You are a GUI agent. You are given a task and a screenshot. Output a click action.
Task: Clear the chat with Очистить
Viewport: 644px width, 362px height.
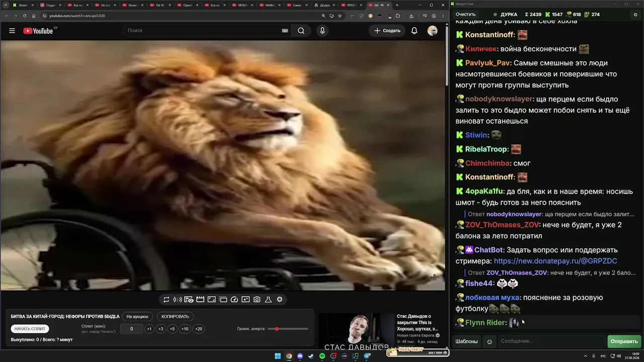click(465, 15)
